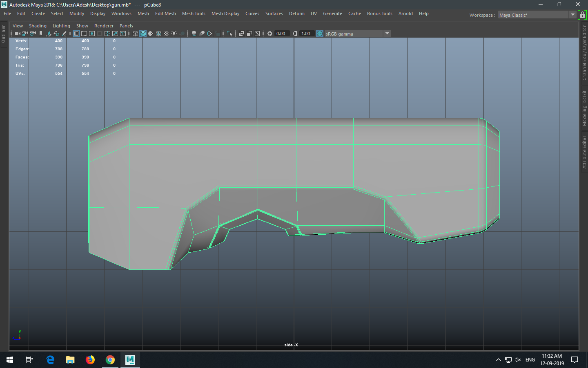Open the panel Show menu
588x368 pixels.
point(82,26)
